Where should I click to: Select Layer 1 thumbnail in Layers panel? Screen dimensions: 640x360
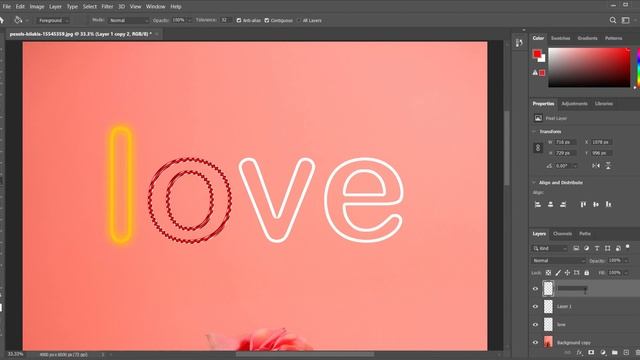coord(548,307)
